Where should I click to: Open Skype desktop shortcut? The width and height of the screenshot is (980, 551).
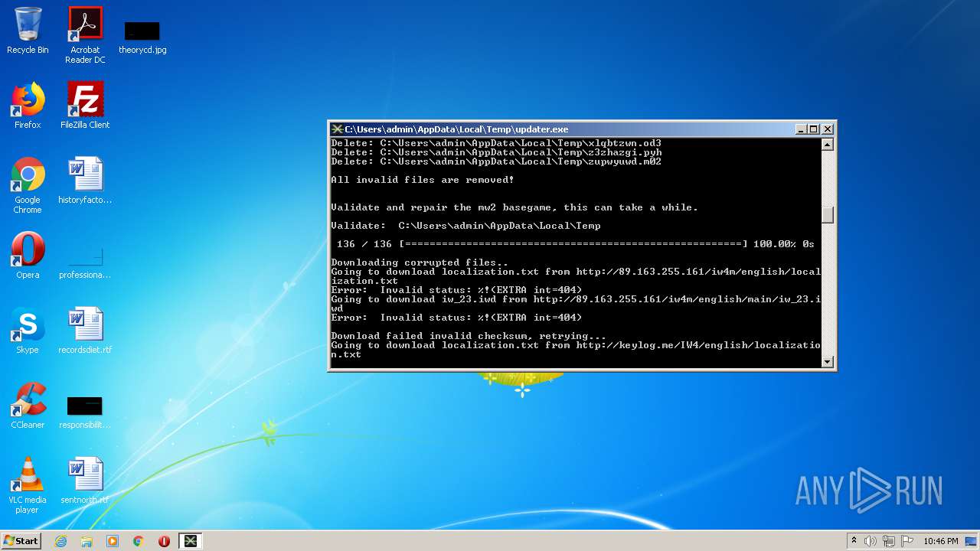pos(28,331)
